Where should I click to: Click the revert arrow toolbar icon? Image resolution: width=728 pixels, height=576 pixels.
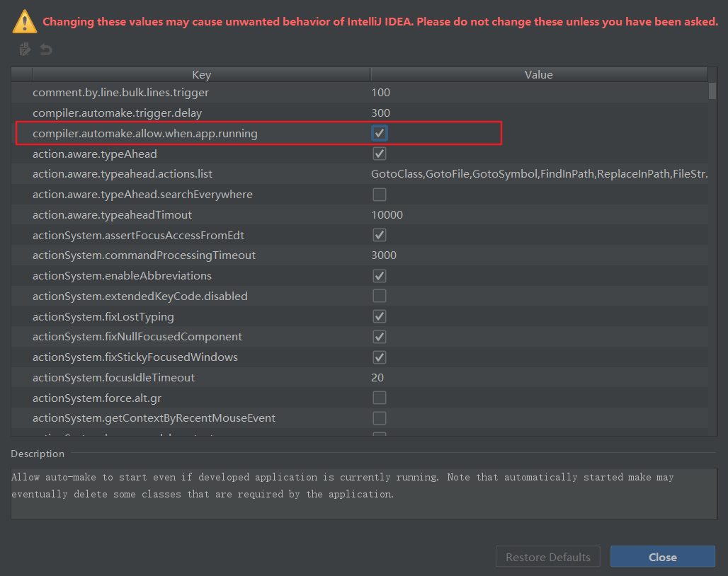click(x=46, y=50)
